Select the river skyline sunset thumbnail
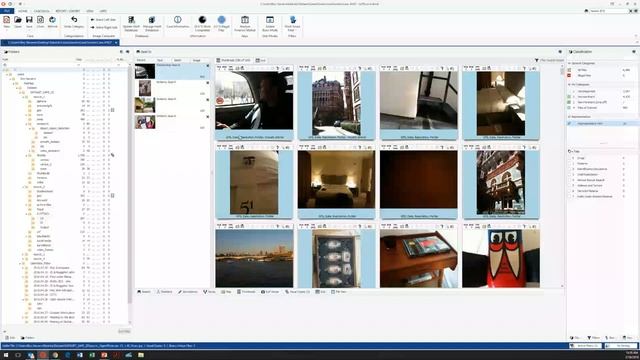640x360 pixels. pyautogui.click(x=254, y=258)
